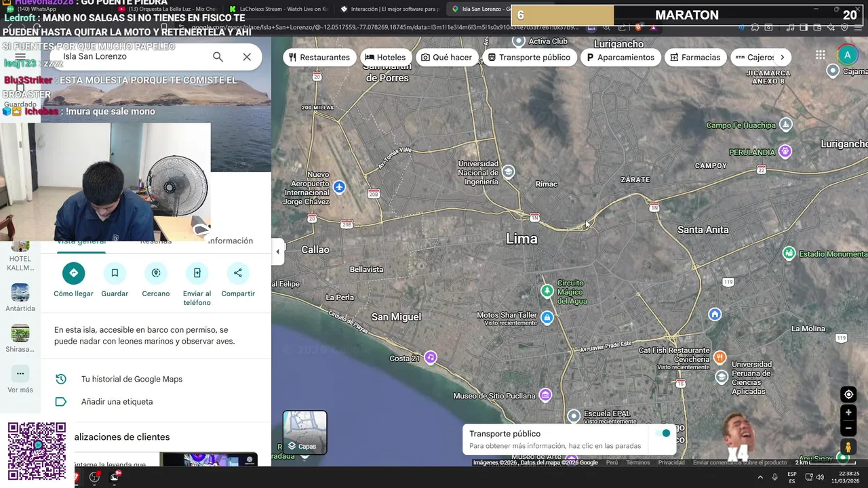Screen dimensions: 868x488
Task: Open the HOTEL KALLM... saved place
Action: (20, 256)
